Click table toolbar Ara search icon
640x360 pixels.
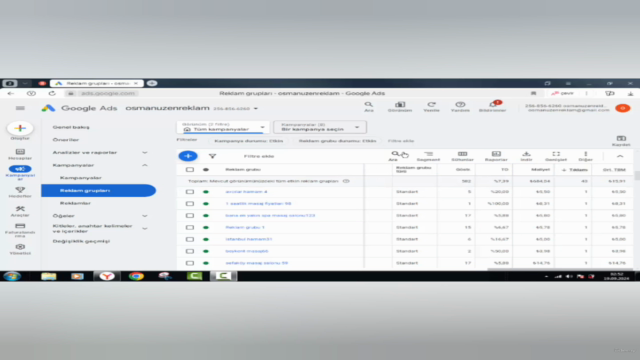[395, 154]
